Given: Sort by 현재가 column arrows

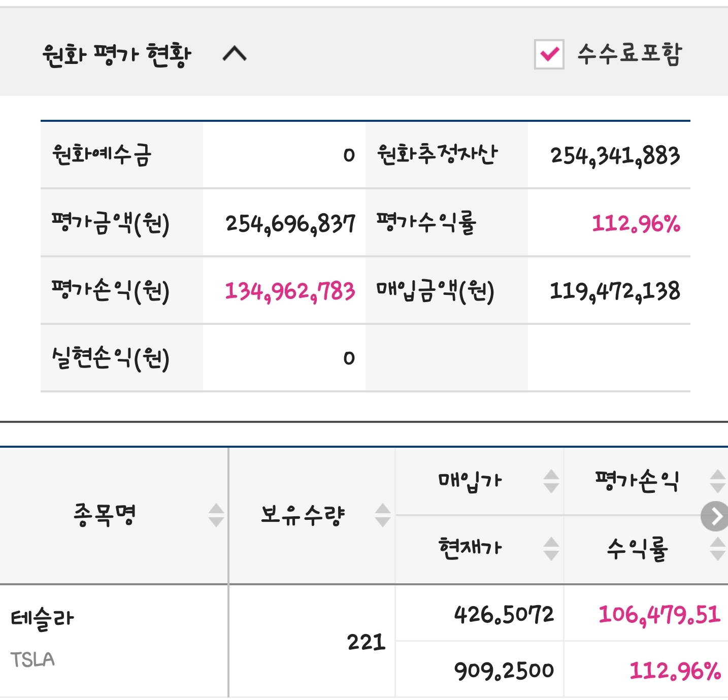Looking at the screenshot, I should tap(551, 549).
